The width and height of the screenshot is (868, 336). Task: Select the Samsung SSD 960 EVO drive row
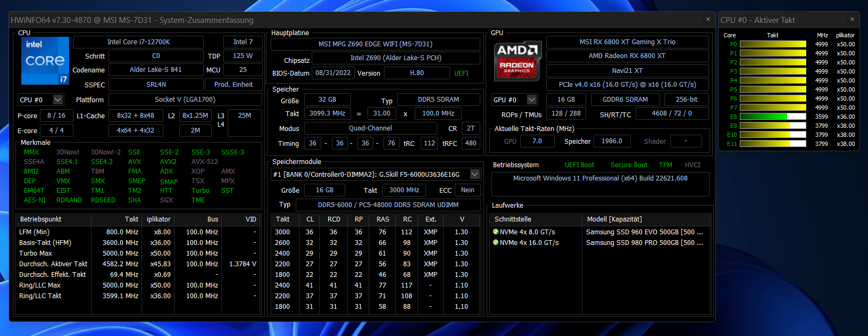pos(599,232)
